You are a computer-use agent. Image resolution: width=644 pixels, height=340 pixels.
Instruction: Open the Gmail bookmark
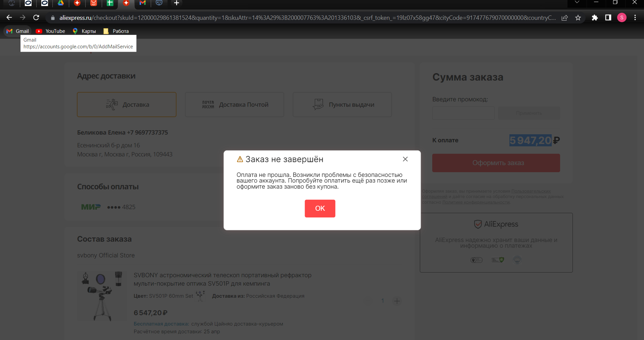tap(18, 31)
